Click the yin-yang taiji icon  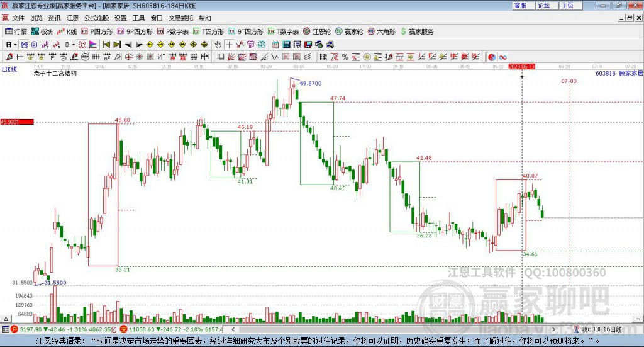pyautogui.click(x=492, y=57)
